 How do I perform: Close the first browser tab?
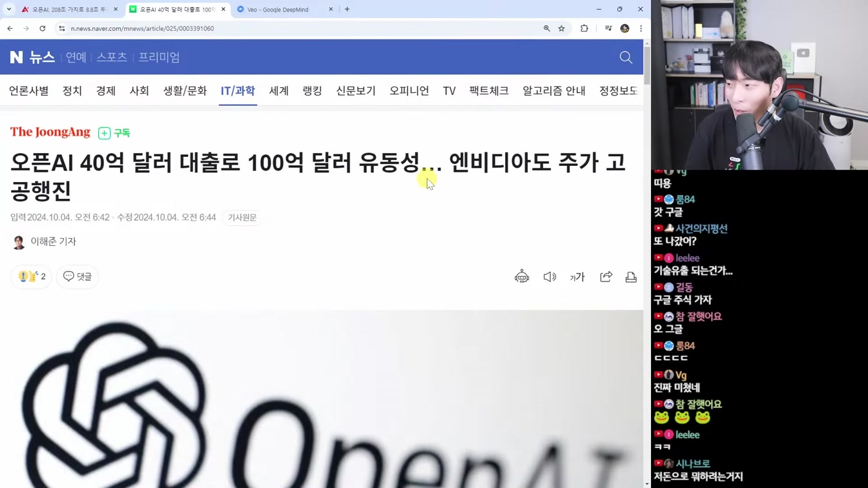(x=116, y=9)
